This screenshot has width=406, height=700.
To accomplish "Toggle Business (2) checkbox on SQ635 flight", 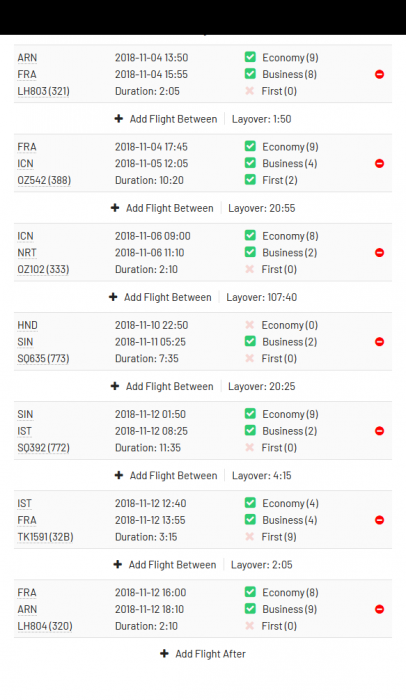I will pos(250,342).
